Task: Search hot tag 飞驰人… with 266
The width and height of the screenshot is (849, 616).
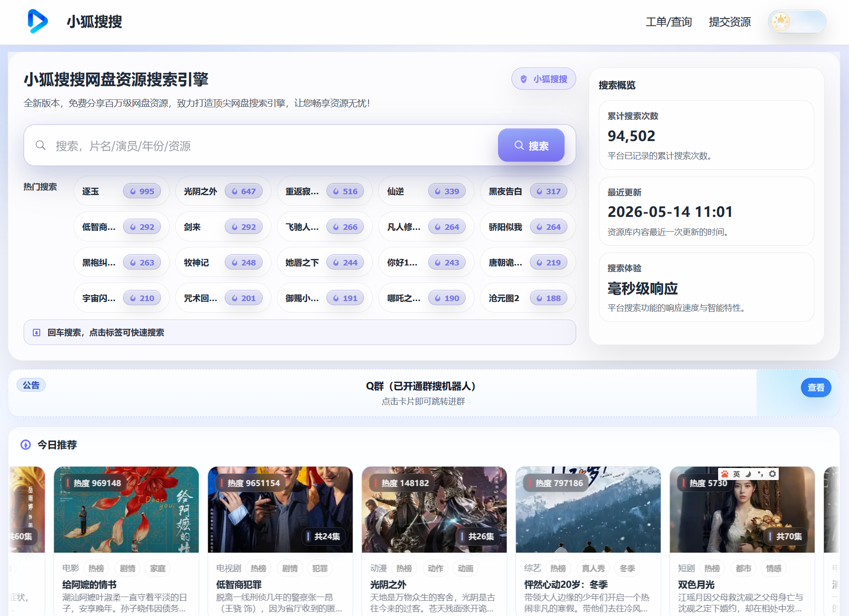Action: tap(325, 227)
